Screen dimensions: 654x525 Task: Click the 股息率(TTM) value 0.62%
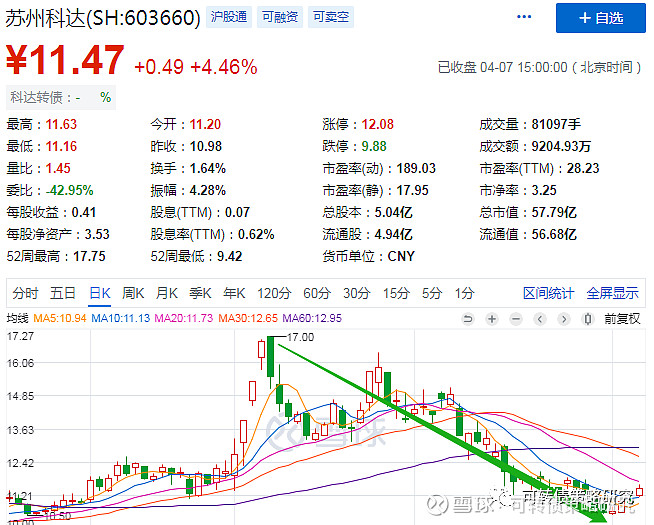(x=256, y=234)
